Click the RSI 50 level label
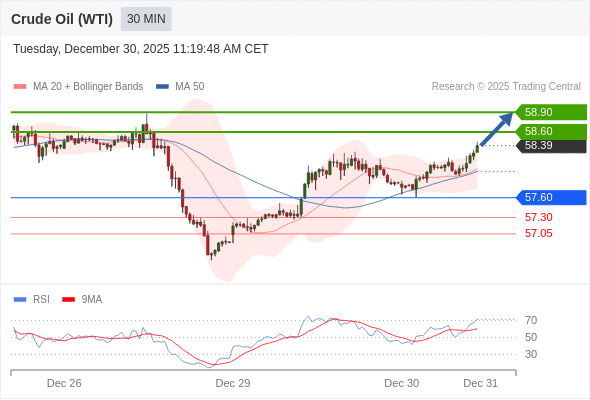This screenshot has width=590, height=400. [531, 337]
